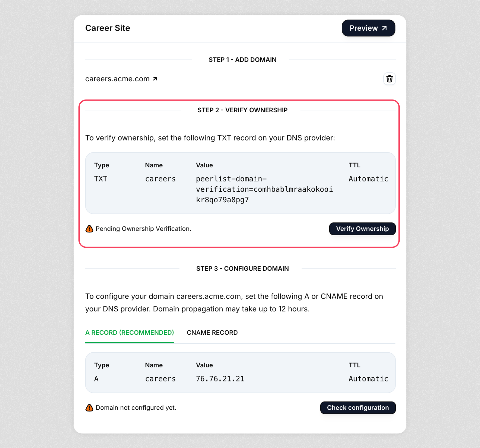Image resolution: width=480 pixels, height=448 pixels.
Task: Click the Career Site heading
Action: [108, 28]
